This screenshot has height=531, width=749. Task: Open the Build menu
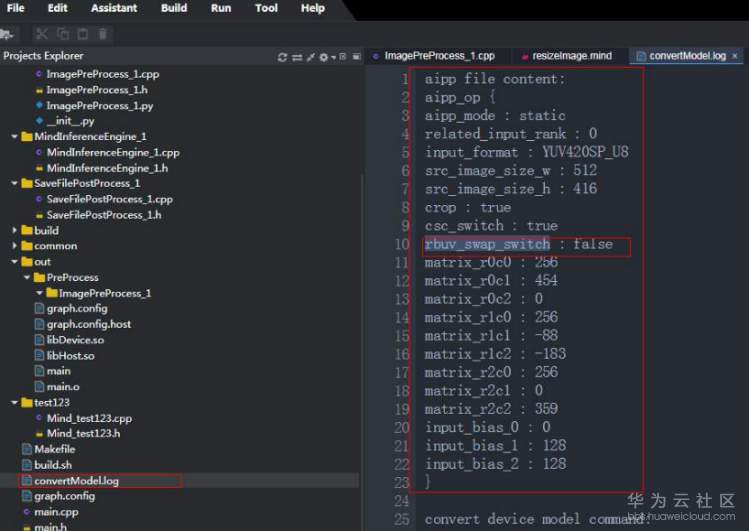click(174, 8)
